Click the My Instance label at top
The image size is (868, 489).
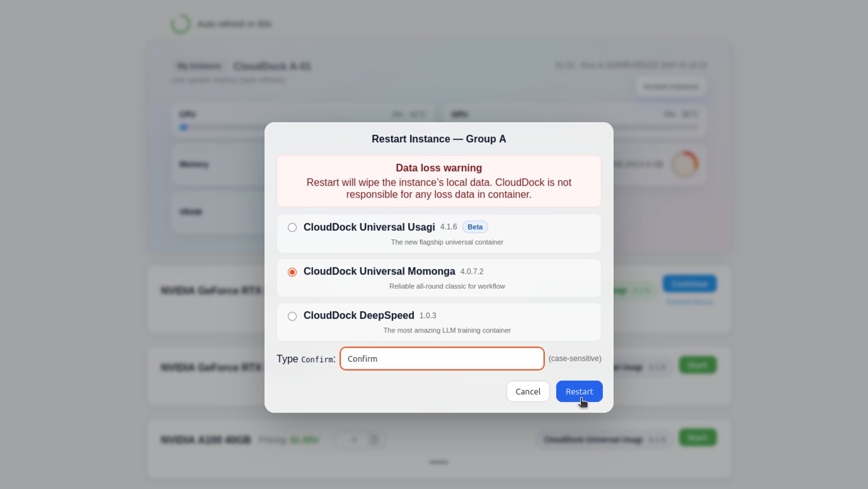pos(199,67)
